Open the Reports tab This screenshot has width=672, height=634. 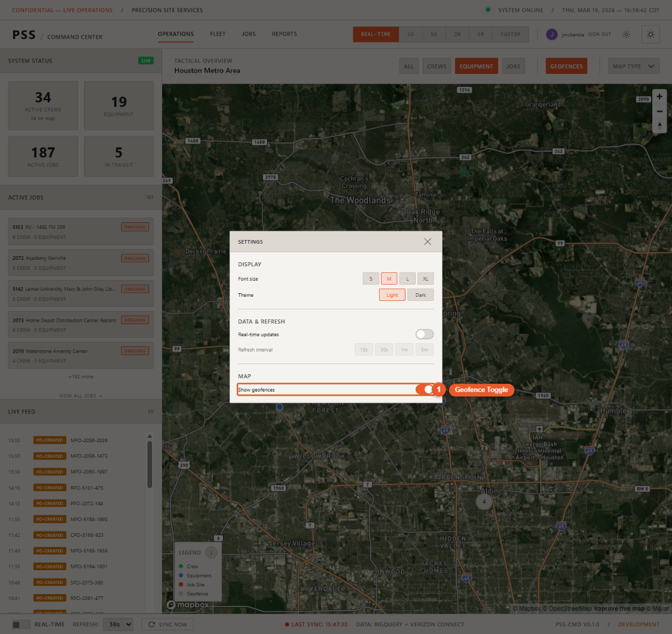pos(284,34)
